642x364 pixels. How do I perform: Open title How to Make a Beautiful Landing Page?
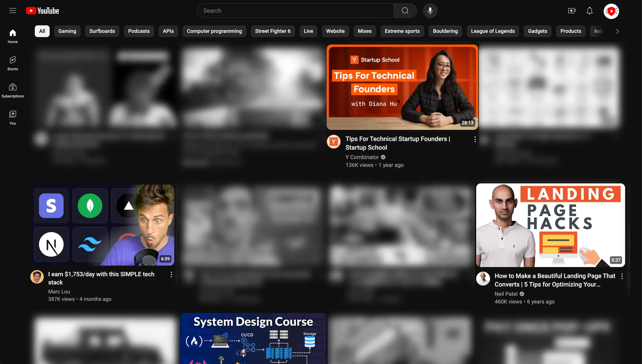(555, 280)
